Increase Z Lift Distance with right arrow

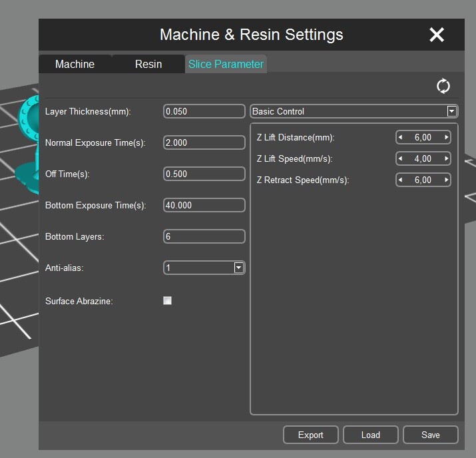click(x=446, y=137)
